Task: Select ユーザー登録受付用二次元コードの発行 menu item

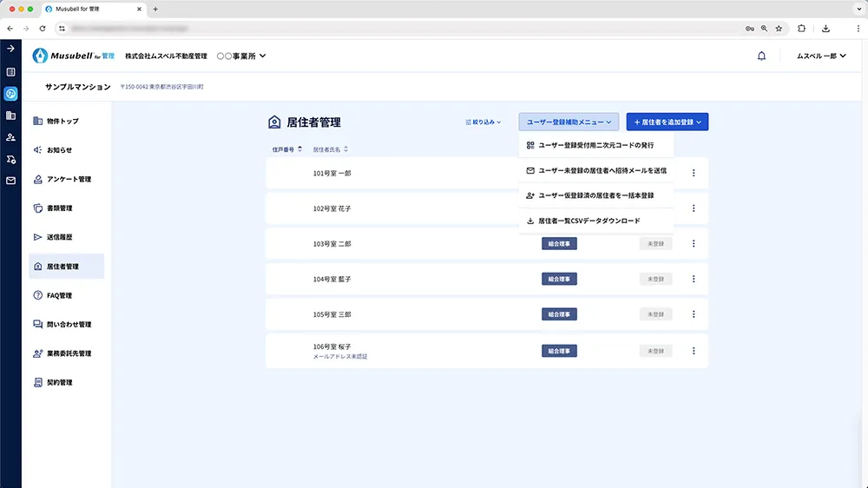Action: click(594, 145)
